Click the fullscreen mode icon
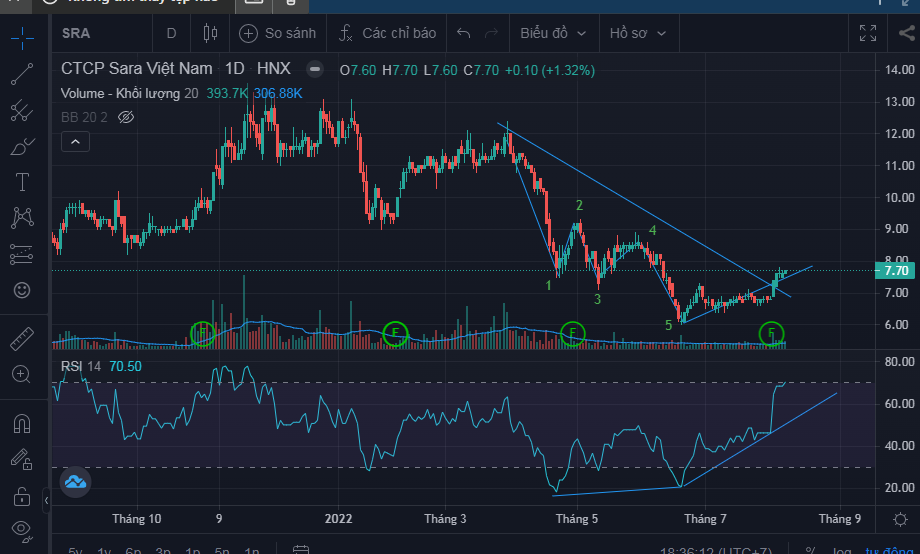This screenshot has height=554, width=920. pos(867,33)
